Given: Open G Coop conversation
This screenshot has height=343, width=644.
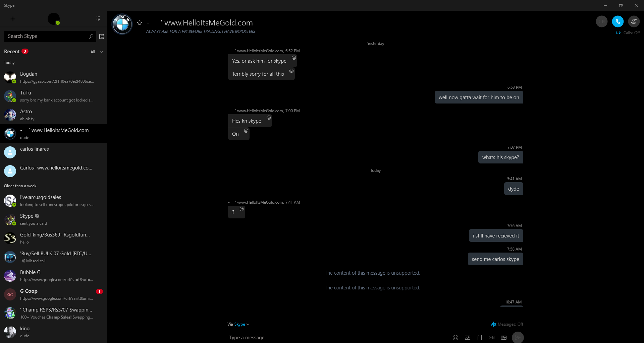Looking at the screenshot, I should click(54, 294).
